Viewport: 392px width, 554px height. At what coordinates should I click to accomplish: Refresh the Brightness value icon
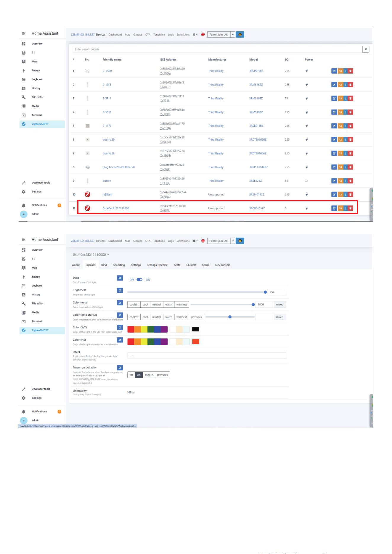120,290
